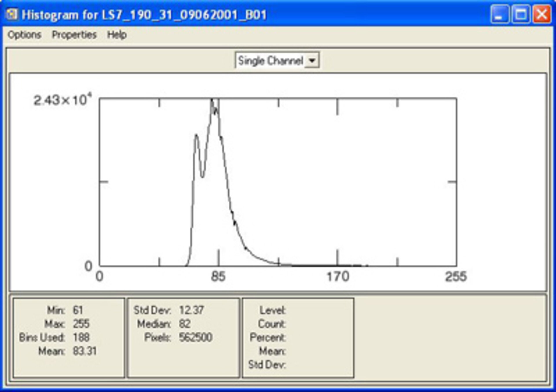Screen dimensions: 556x392
Task: Click the tallest peak of the histogram curve
Action: click(x=212, y=100)
